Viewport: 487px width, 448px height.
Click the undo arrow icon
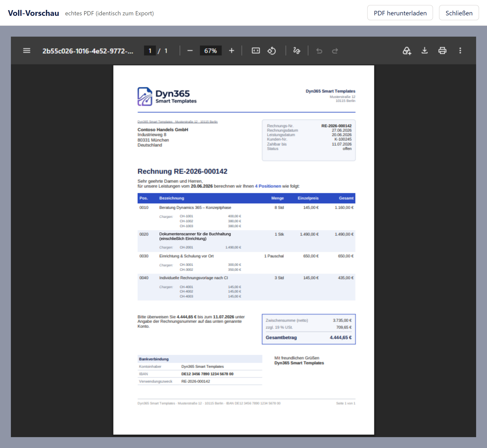point(319,51)
